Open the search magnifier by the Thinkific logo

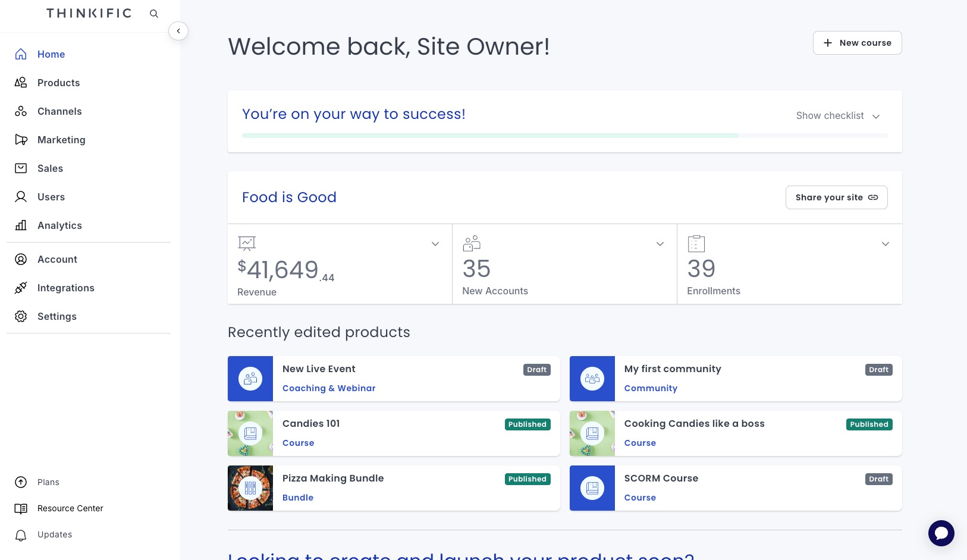click(153, 13)
